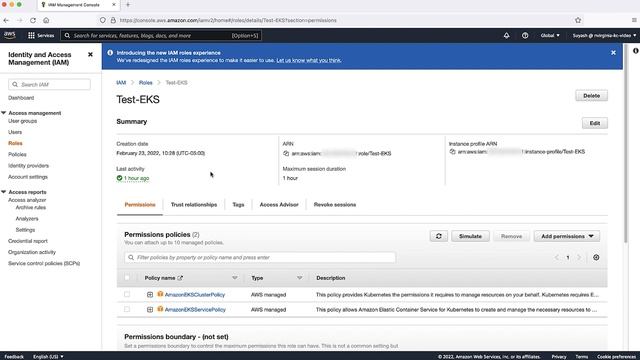Click the browser address bar URL

point(228,20)
